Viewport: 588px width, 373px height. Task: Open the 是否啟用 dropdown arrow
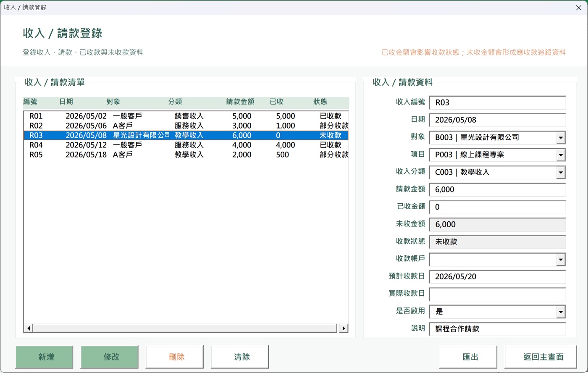560,312
